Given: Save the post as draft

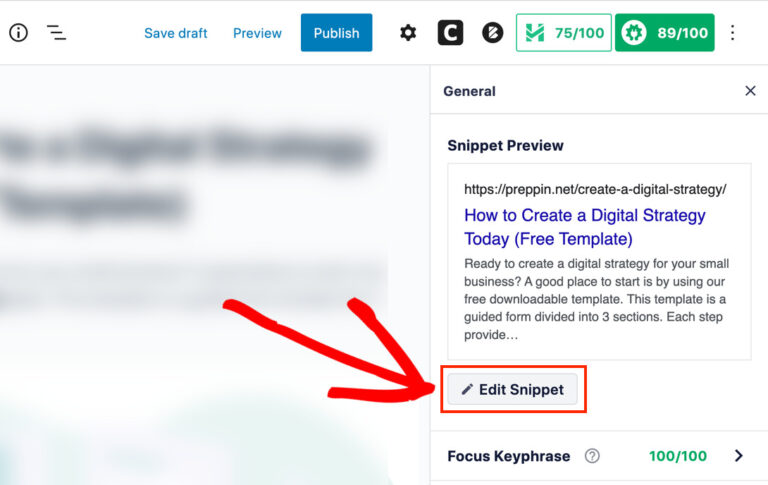Looking at the screenshot, I should [x=175, y=33].
